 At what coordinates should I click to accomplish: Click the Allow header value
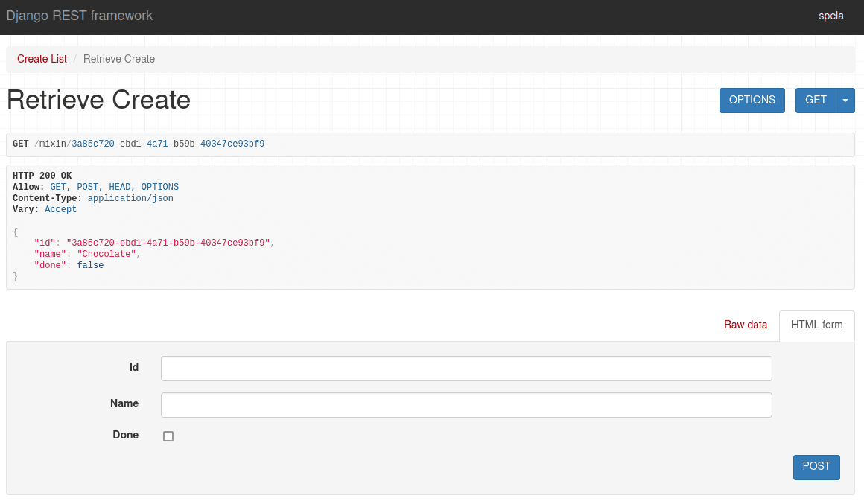pyautogui.click(x=115, y=188)
